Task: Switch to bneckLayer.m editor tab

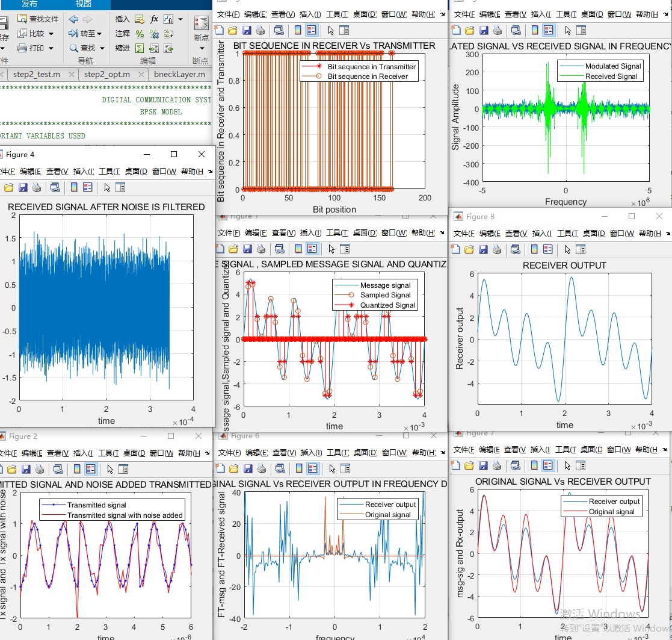Action: [179, 74]
